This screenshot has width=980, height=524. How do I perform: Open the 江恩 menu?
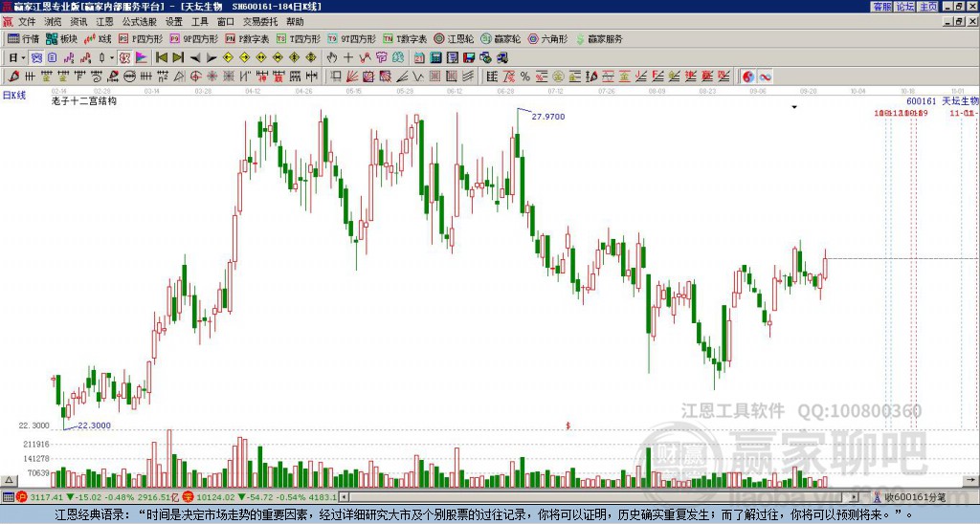tap(104, 22)
